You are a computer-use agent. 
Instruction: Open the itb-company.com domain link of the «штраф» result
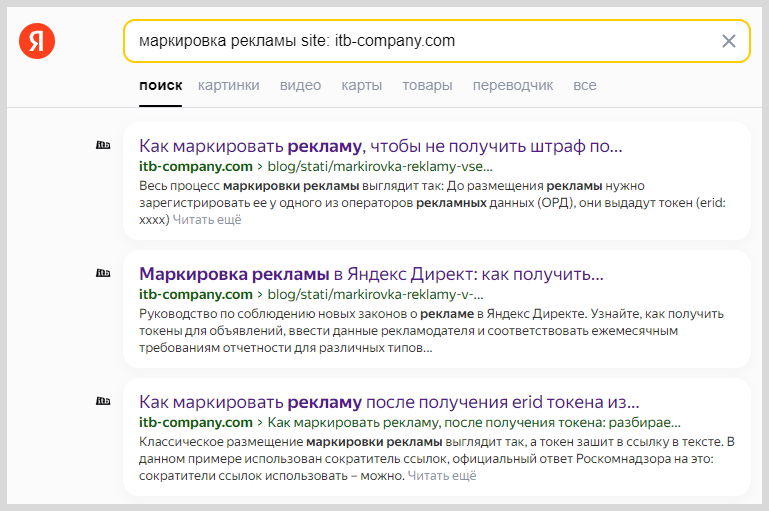(196, 167)
